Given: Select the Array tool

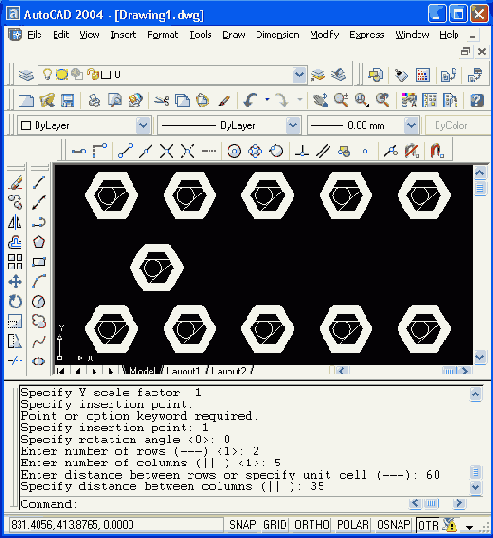Looking at the screenshot, I should 15,262.
